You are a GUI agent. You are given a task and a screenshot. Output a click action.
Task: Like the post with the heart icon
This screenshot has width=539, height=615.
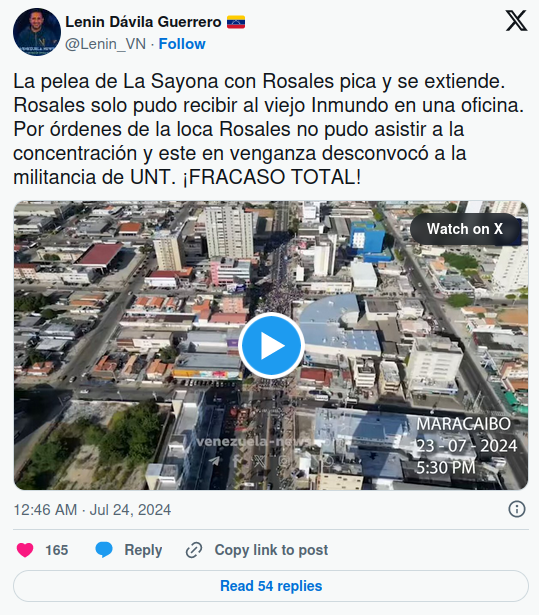pyautogui.click(x=25, y=550)
